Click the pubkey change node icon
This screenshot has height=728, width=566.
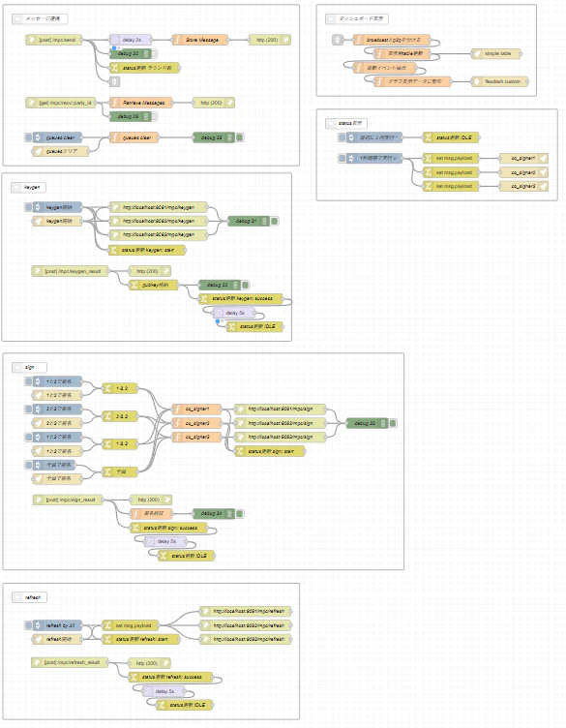pyautogui.click(x=134, y=285)
